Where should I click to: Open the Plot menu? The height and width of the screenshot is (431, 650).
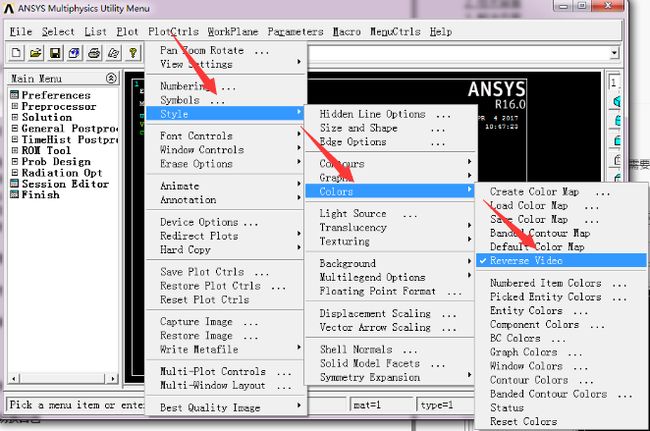(127, 31)
